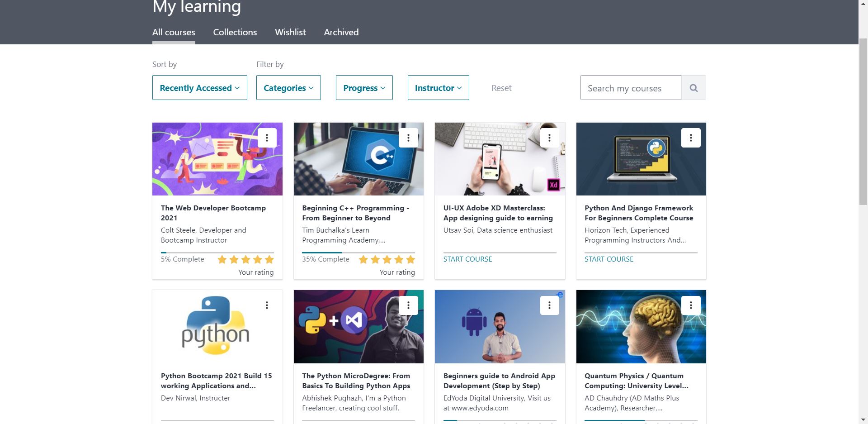Click 'AD Chauhdry (AD Maths Plus Academy)' text
The width and height of the screenshot is (868, 424).
click(x=632, y=403)
